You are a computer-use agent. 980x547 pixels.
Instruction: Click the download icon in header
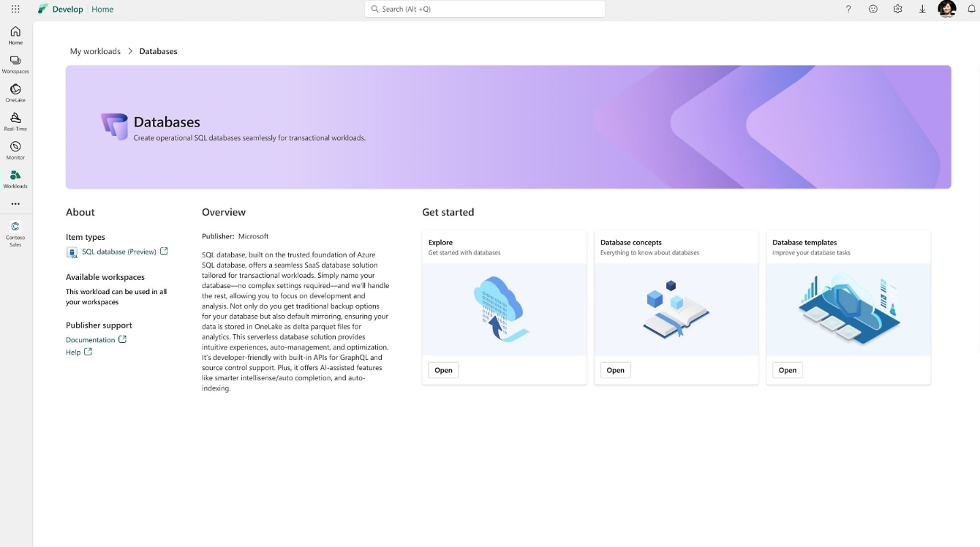coord(922,10)
